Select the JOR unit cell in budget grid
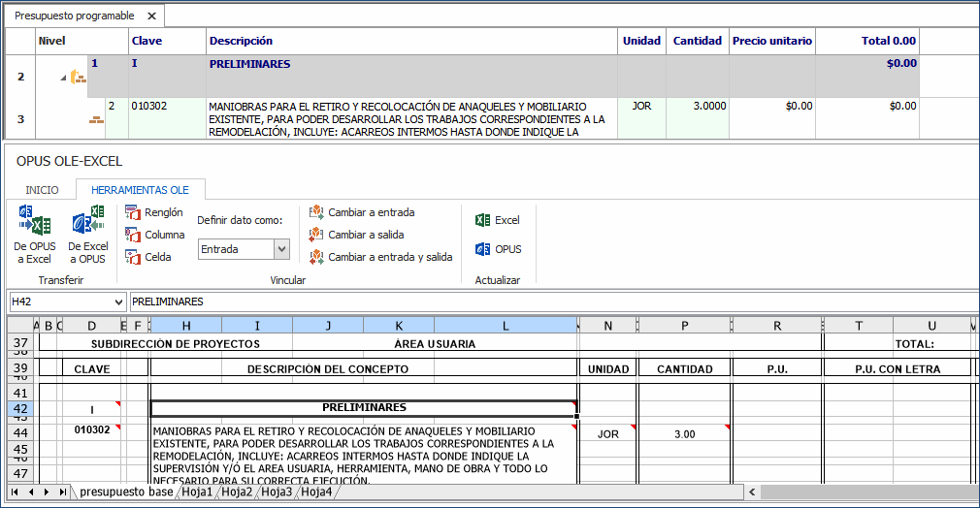This screenshot has width=980, height=508. (641, 118)
